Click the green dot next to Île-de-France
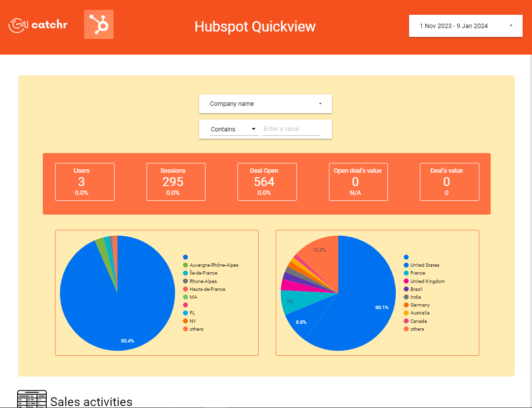 click(185, 273)
